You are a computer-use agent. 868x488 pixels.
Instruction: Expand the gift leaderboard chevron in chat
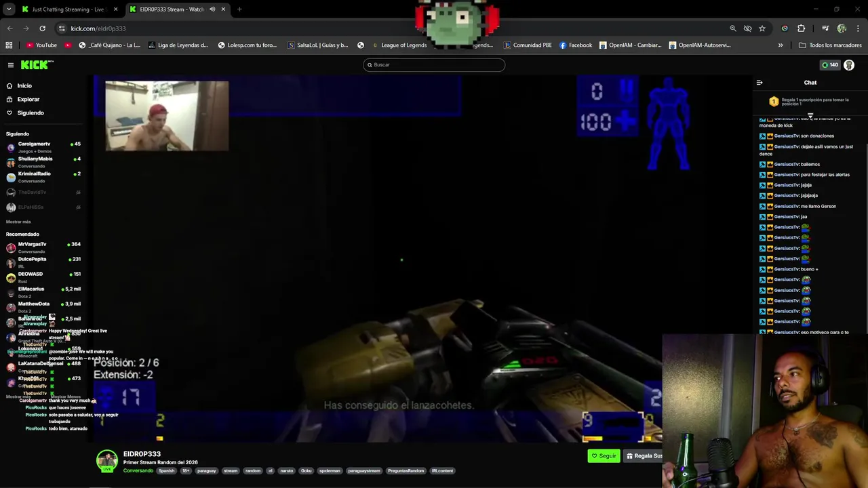coord(810,115)
